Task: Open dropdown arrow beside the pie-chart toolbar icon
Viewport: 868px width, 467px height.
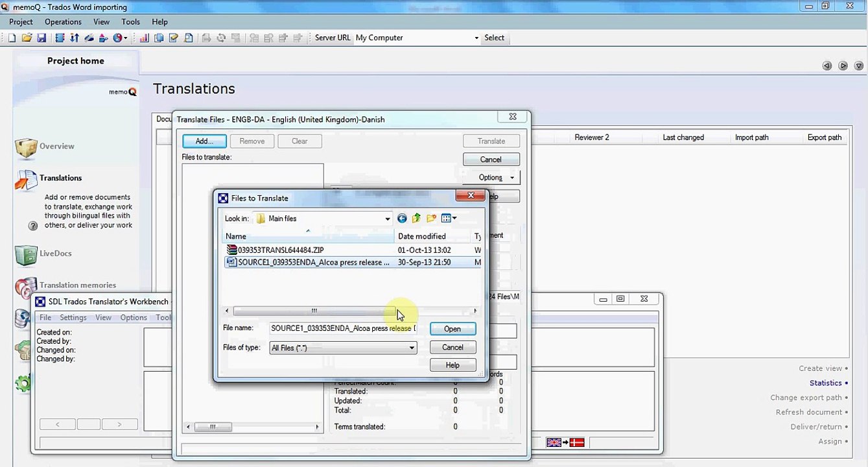Action: coord(126,38)
